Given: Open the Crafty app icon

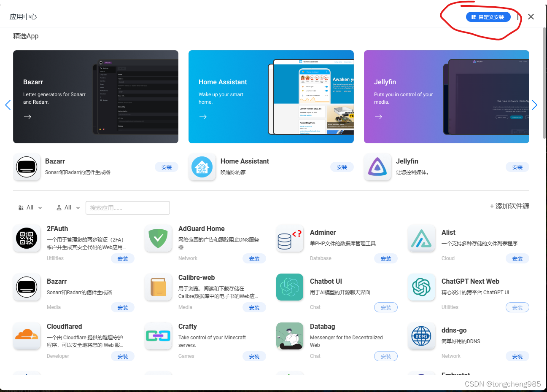Looking at the screenshot, I should pos(158,336).
